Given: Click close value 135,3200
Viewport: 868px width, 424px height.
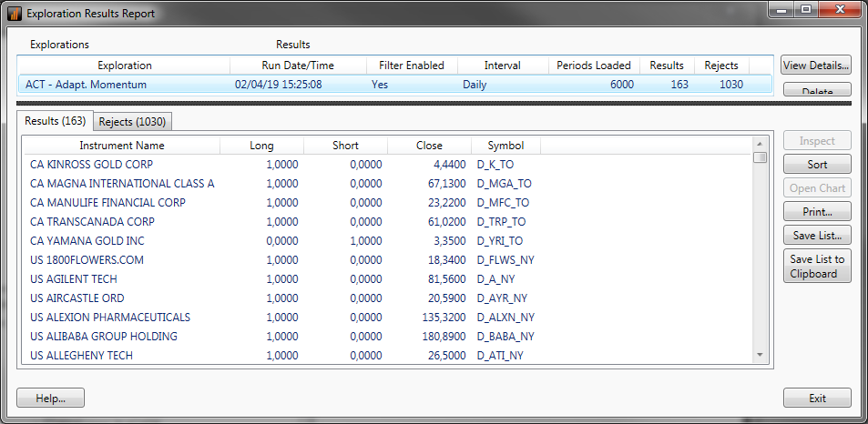Looking at the screenshot, I should [x=443, y=318].
